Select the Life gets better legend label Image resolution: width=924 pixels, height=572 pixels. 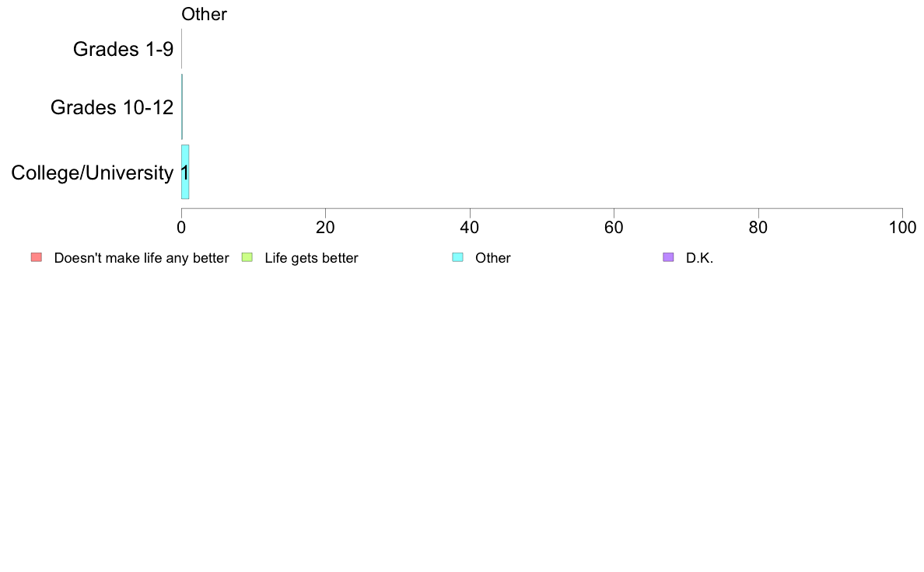(311, 258)
